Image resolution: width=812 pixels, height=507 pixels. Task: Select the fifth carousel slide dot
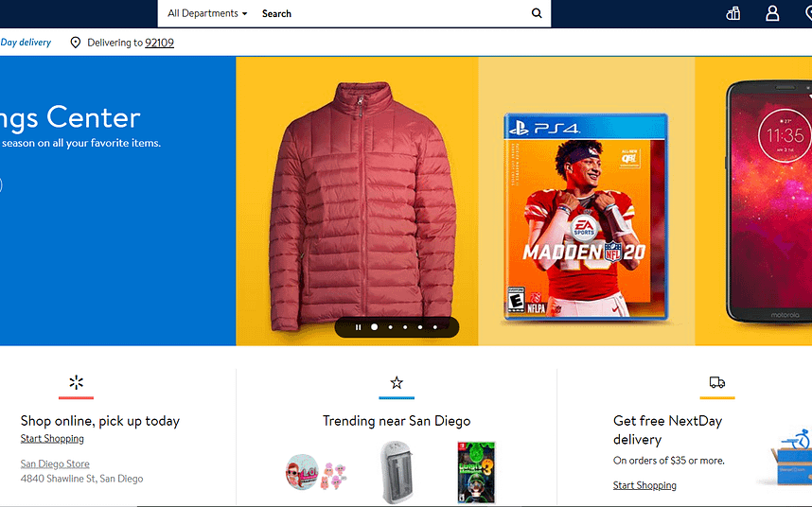pyautogui.click(x=435, y=327)
